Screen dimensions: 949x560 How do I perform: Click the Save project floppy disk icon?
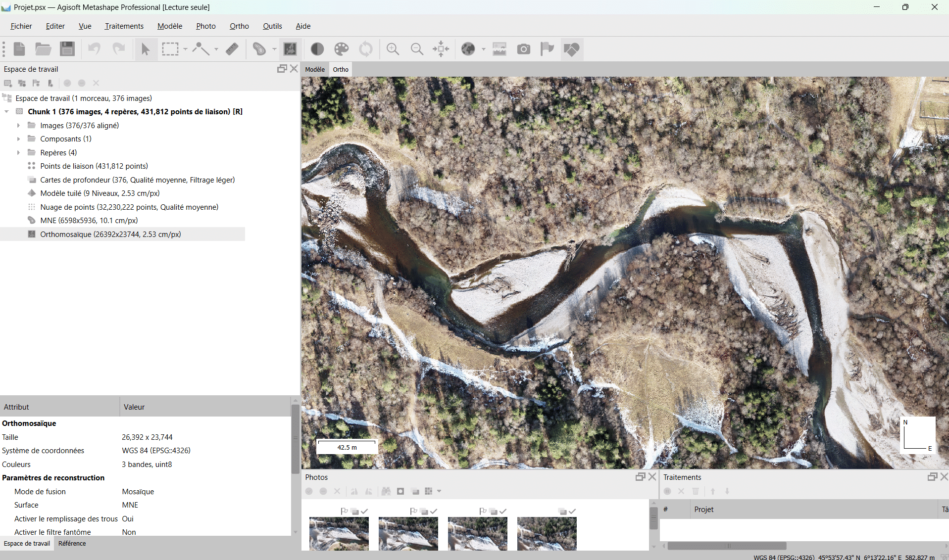click(67, 49)
